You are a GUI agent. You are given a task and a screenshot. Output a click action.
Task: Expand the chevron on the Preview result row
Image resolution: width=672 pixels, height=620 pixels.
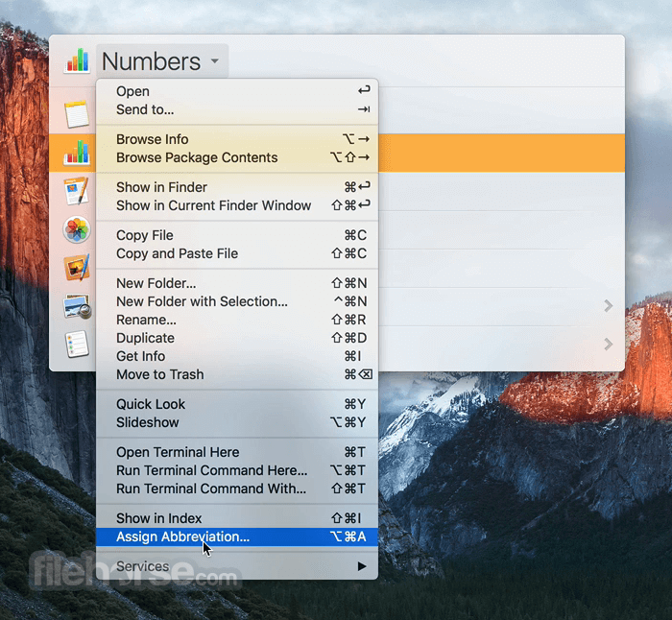click(x=608, y=306)
